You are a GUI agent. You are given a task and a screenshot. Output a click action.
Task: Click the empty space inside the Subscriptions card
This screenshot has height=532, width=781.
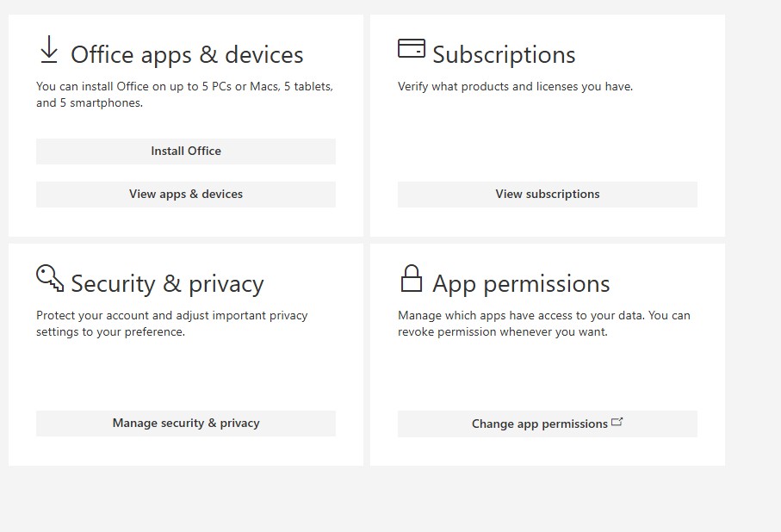548,138
